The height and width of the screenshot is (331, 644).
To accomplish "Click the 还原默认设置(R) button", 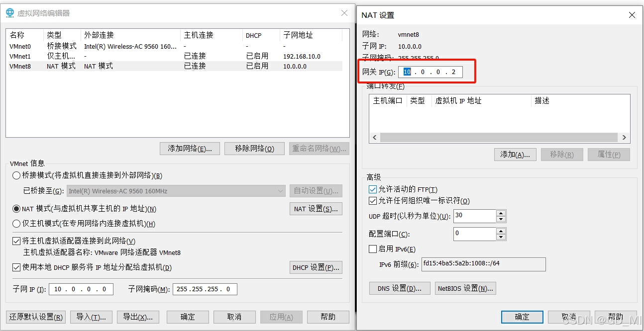I will (x=35, y=317).
